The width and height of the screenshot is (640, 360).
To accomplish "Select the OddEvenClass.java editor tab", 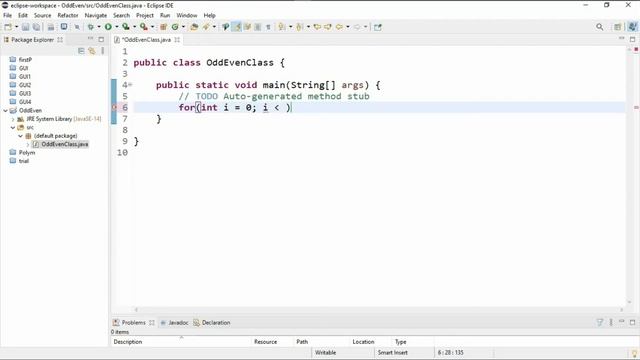I will pyautogui.click(x=146, y=40).
